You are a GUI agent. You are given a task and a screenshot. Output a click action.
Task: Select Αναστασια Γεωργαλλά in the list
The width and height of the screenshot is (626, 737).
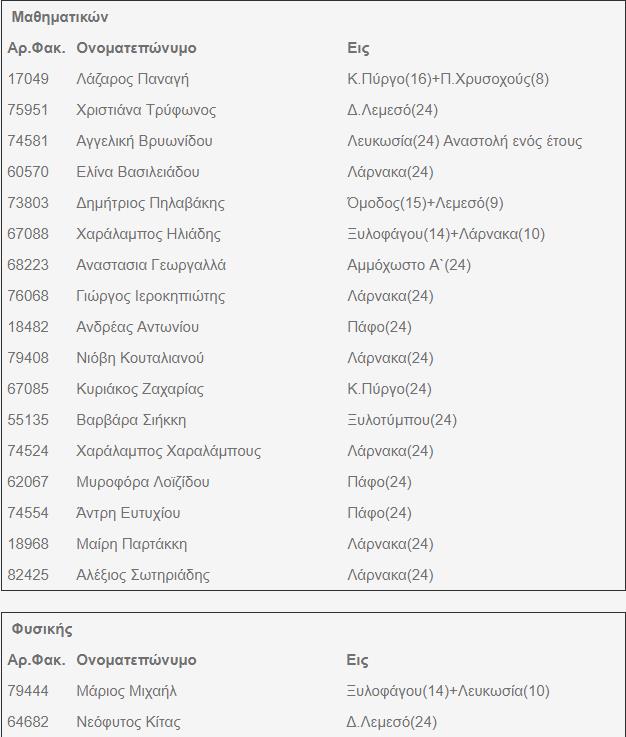pos(151,265)
